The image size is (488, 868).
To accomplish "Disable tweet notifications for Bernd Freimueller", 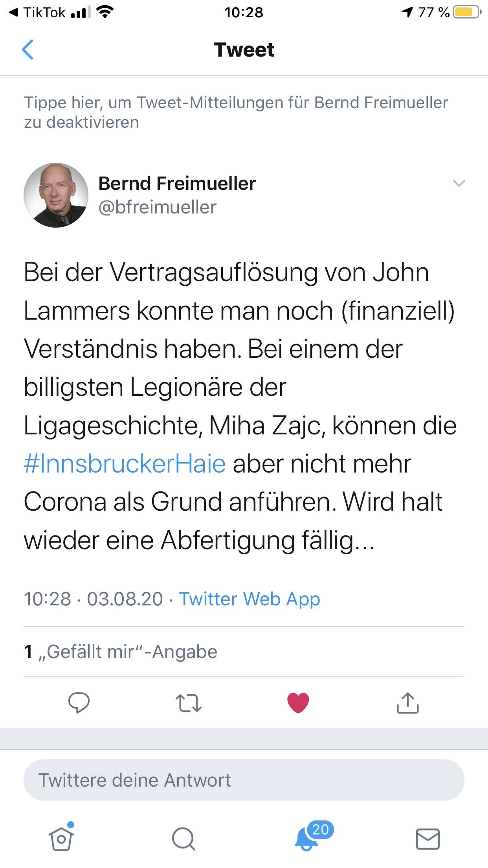I will click(x=236, y=112).
